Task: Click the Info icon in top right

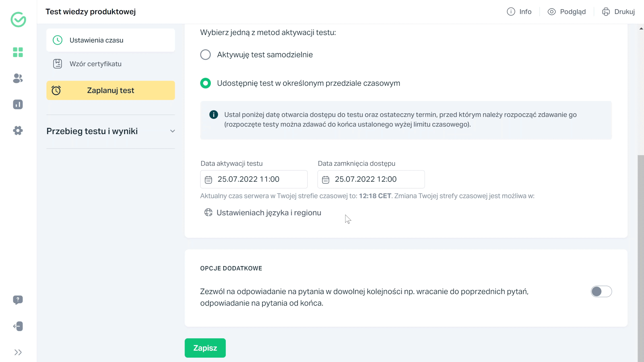Action: click(511, 12)
